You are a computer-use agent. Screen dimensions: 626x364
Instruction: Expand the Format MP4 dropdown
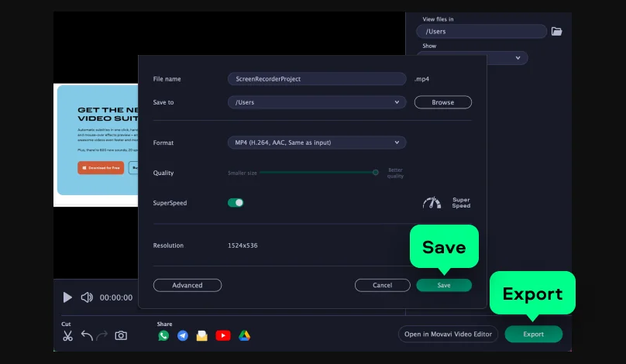(x=317, y=143)
